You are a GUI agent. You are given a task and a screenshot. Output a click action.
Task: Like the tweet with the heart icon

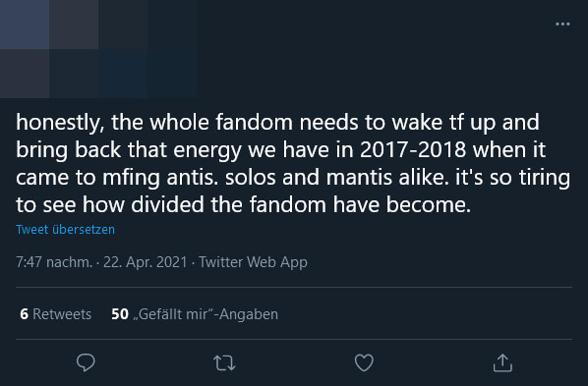tap(364, 362)
